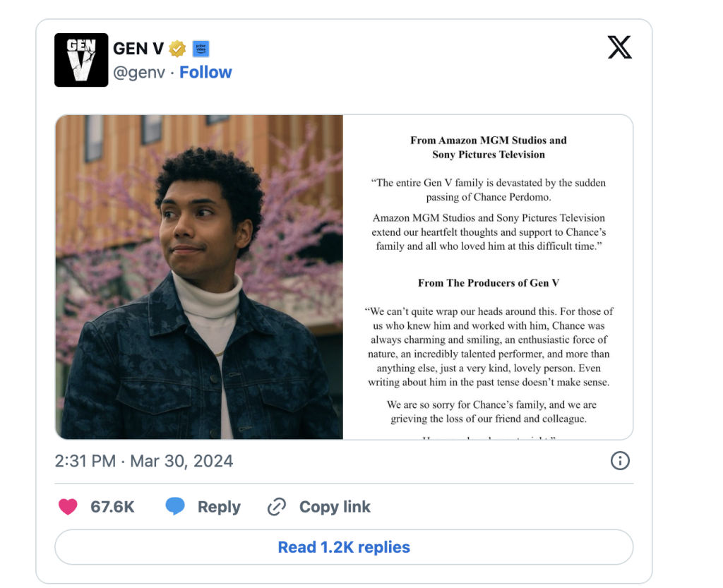Click the gold verified badge
The height and width of the screenshot is (588, 723).
177,49
